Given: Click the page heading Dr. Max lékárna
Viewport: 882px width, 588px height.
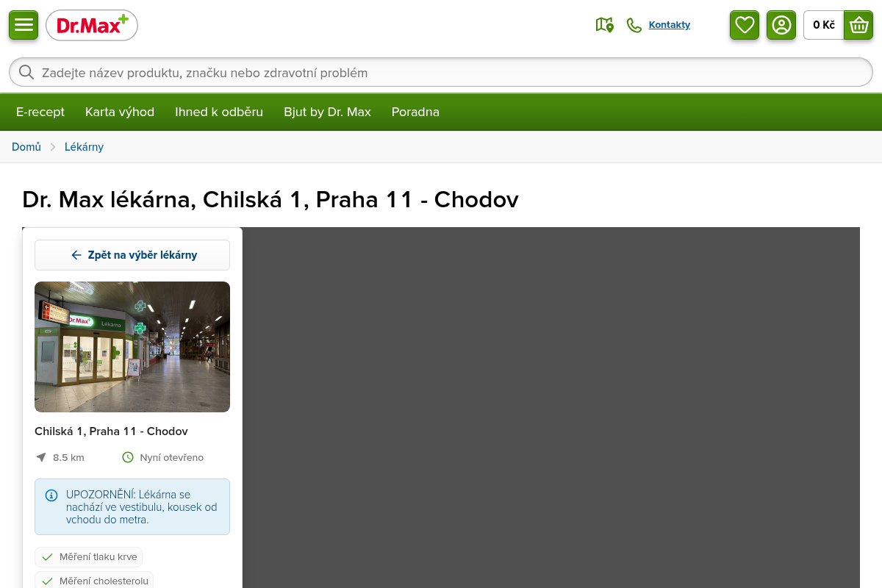Looking at the screenshot, I should (270, 199).
